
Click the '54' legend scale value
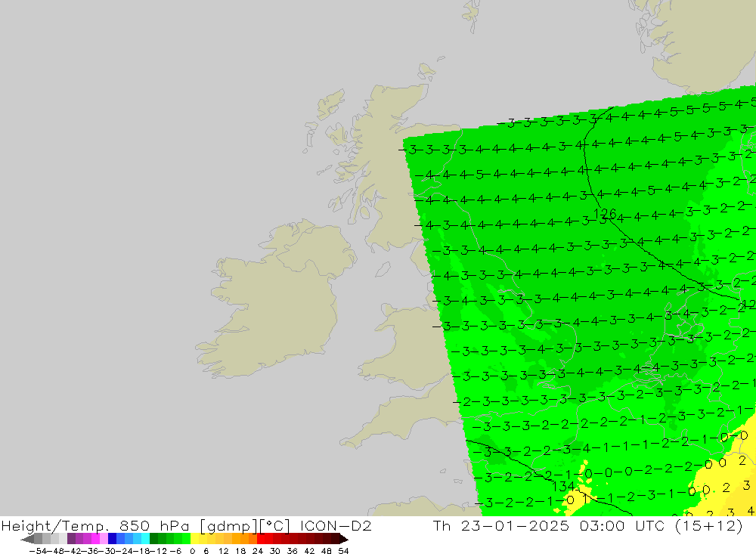(x=343, y=551)
